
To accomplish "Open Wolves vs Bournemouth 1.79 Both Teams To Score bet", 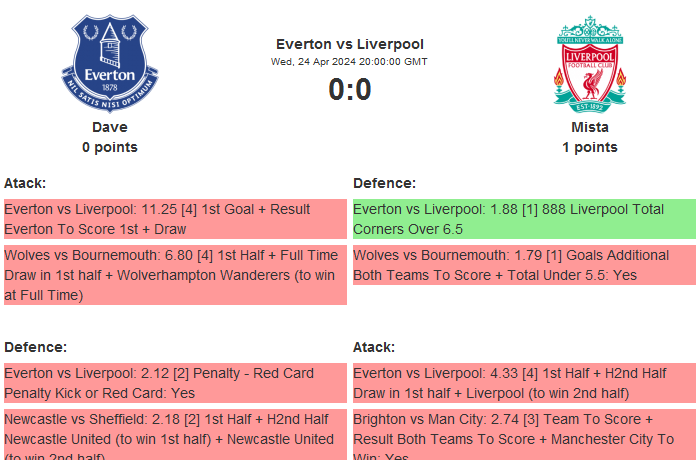I will (523, 265).
